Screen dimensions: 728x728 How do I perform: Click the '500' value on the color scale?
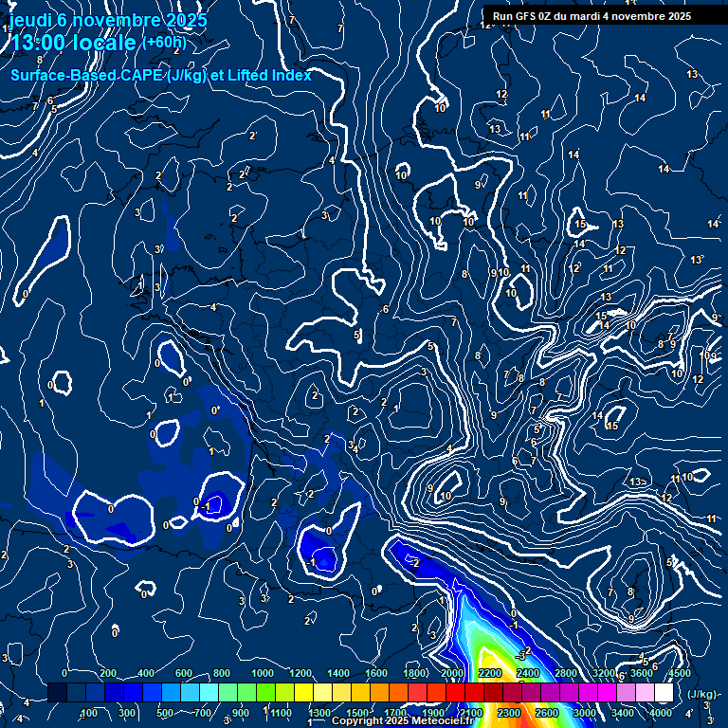pos(164,713)
